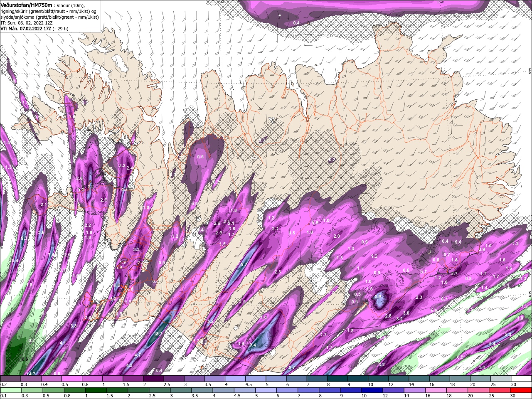The width and height of the screenshot is (532, 399).
Task: Click the 15W longitude label
Action: pos(440,2)
